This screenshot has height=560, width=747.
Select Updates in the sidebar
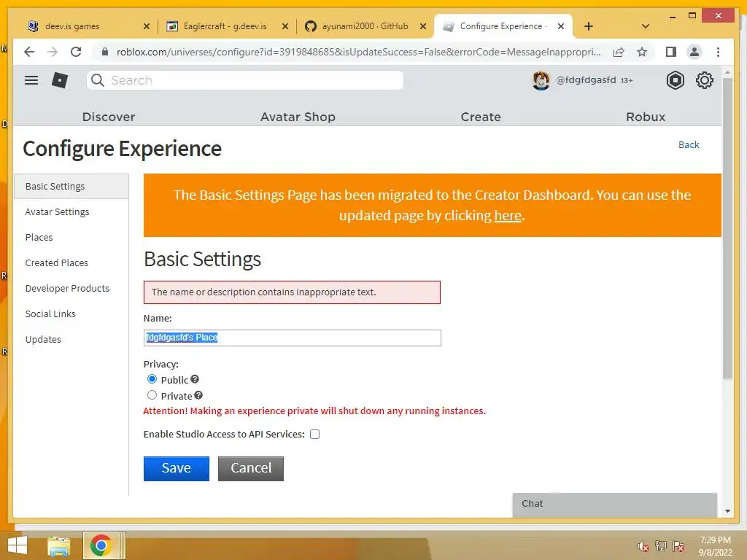[43, 340]
